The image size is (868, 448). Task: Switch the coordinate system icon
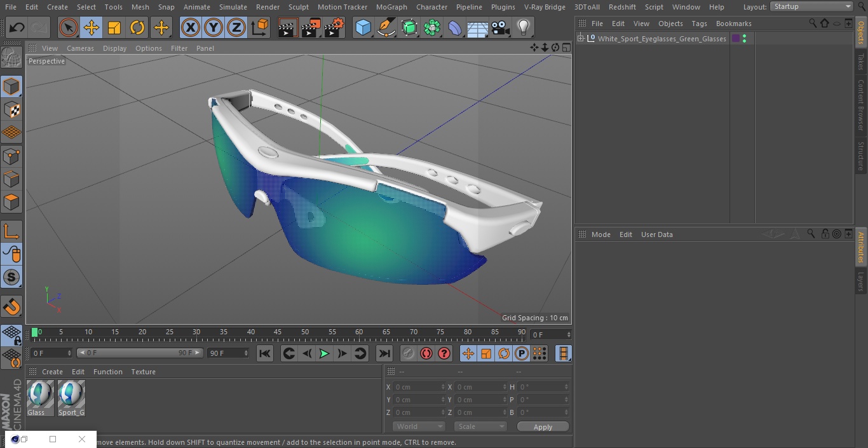pyautogui.click(x=260, y=28)
